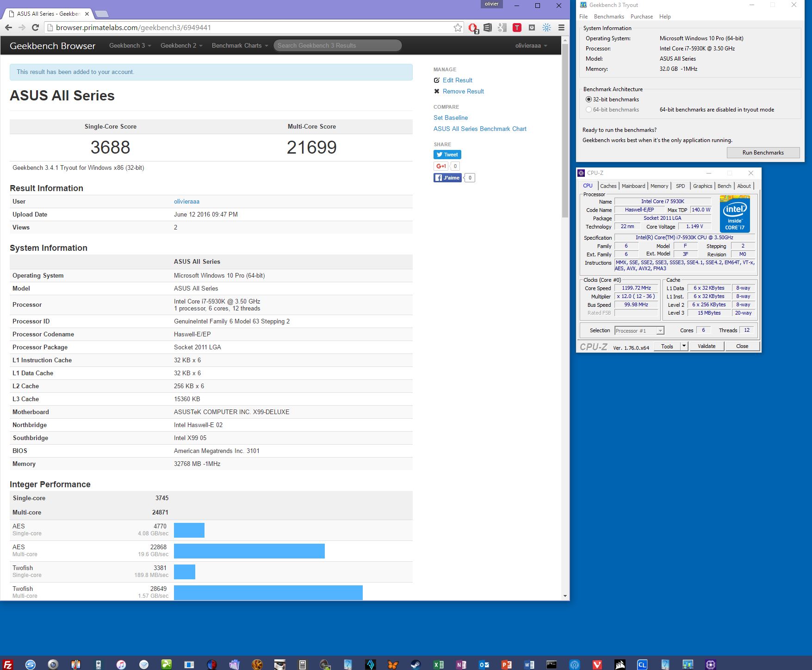Expand the Geekbench 2 navbar dropdown

tap(181, 45)
